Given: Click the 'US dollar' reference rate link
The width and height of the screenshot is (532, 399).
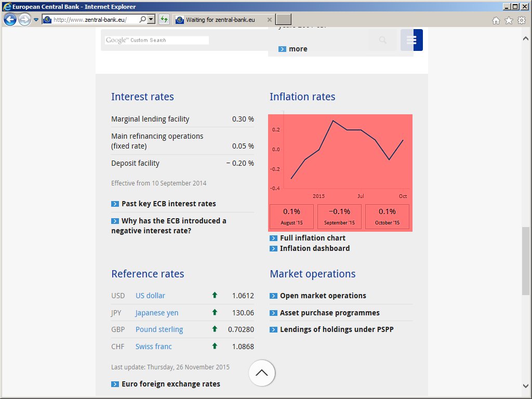Looking at the screenshot, I should tap(150, 296).
